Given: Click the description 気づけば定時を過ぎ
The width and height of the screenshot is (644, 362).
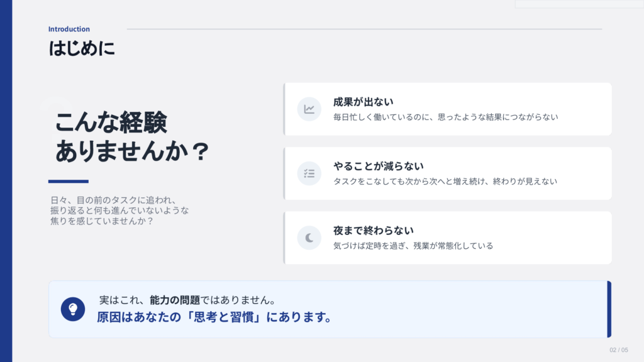Looking at the screenshot, I should pos(413,246).
